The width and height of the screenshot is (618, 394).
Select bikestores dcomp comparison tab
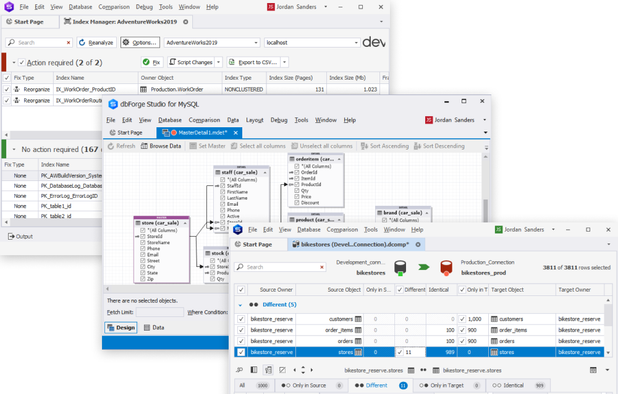click(355, 245)
